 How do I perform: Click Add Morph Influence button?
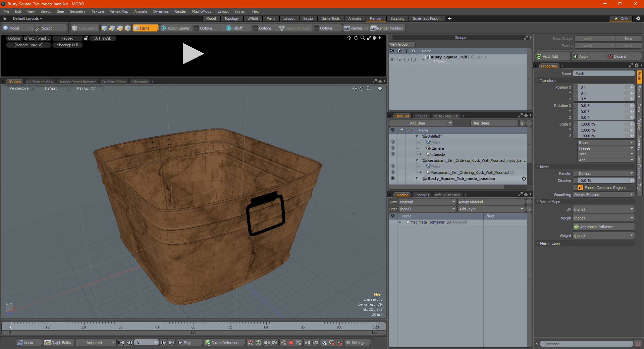604,227
